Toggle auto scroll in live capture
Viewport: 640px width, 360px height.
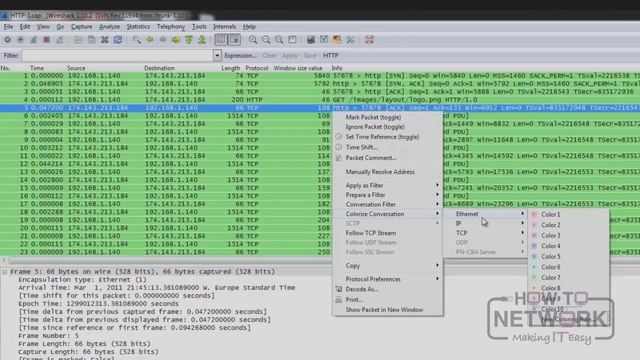point(234,40)
